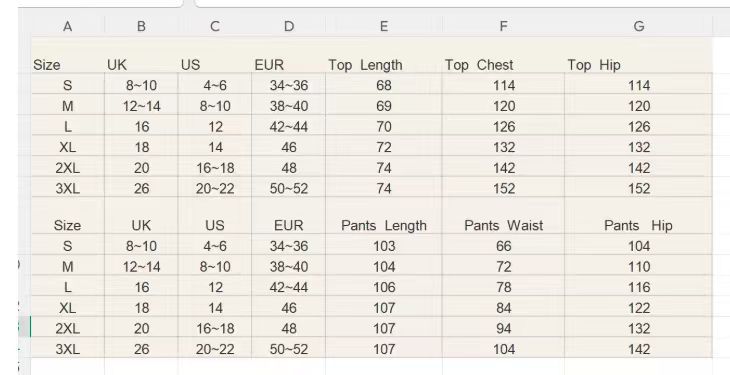Viewport: 730px width, 375px height.
Task: Select Pants Length value 103 cell
Action: [x=384, y=246]
